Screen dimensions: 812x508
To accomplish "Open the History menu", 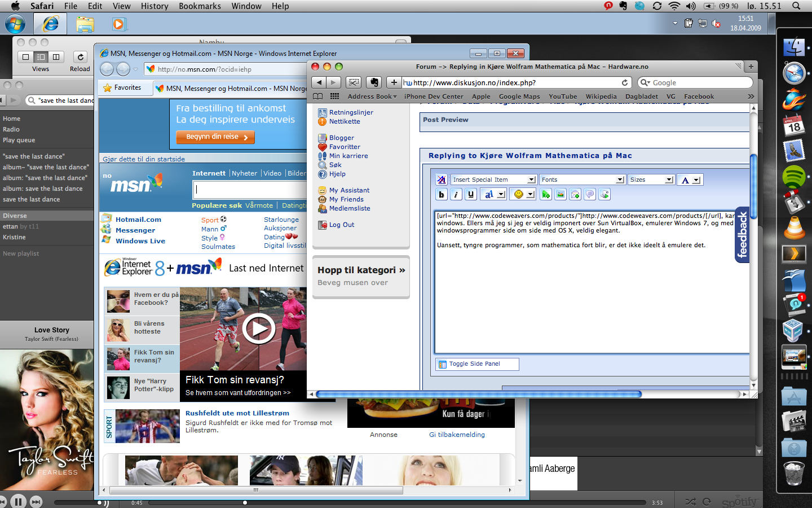I will point(155,6).
